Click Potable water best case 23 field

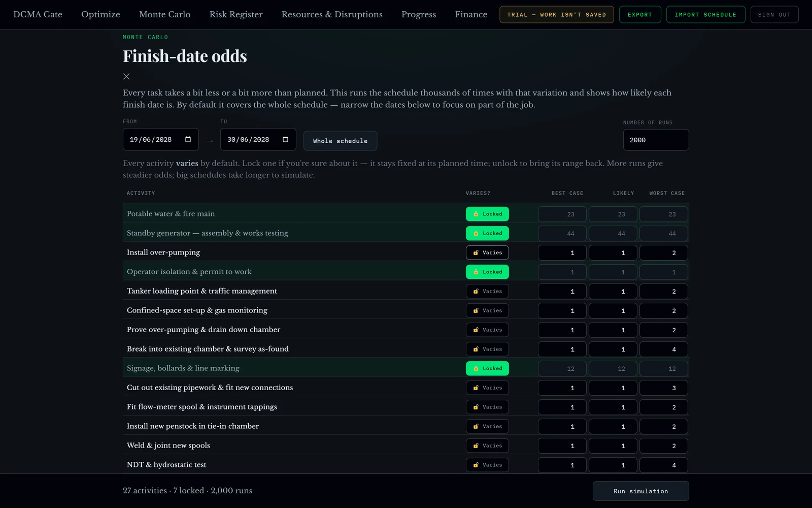pyautogui.click(x=562, y=214)
